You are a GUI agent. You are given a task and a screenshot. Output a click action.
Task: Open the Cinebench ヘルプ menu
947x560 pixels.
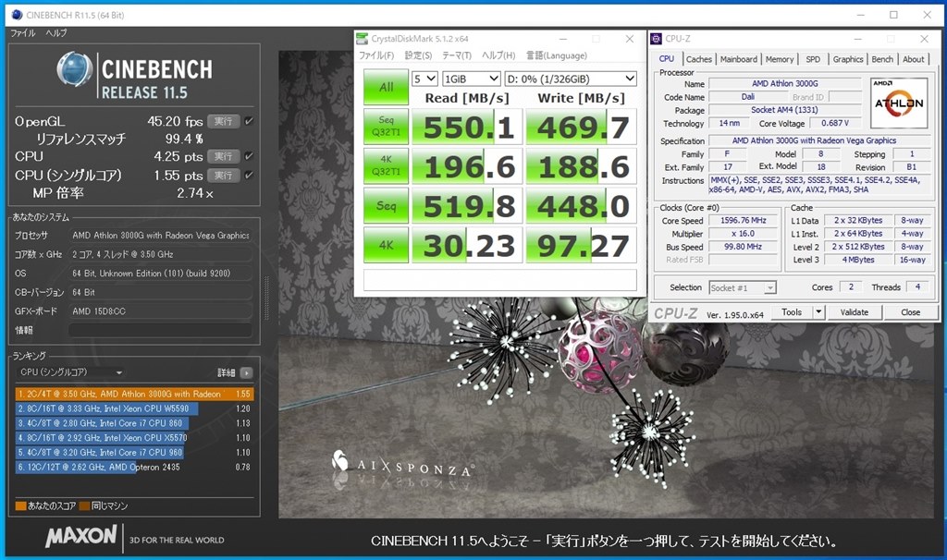[x=56, y=33]
